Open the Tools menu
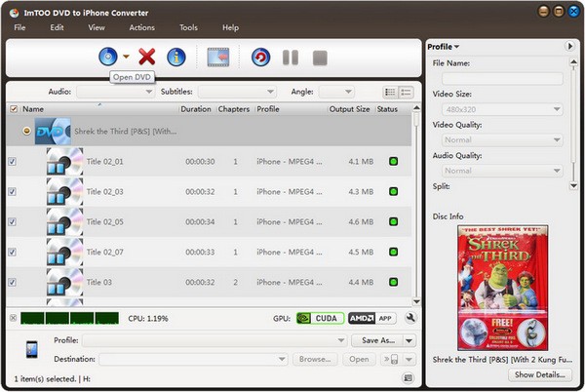 click(188, 27)
